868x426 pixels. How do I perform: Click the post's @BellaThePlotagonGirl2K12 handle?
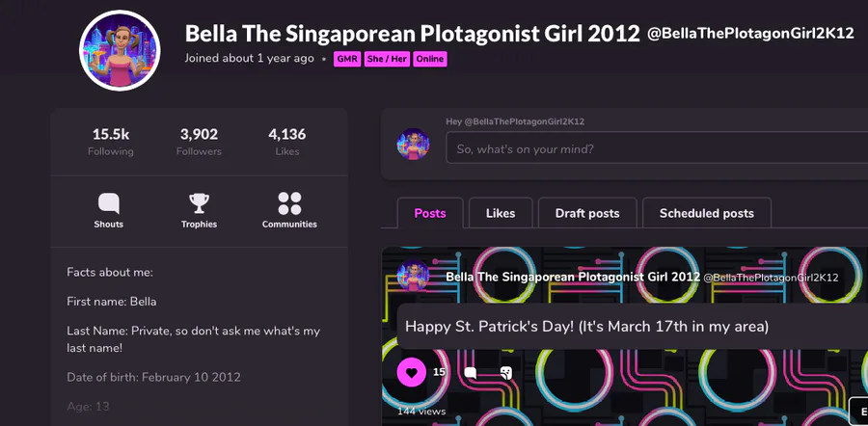[x=771, y=278]
